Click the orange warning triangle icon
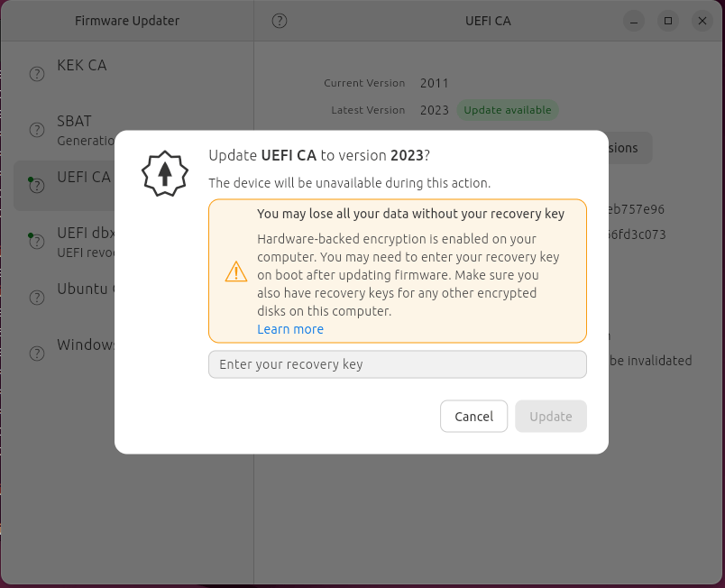The height and width of the screenshot is (588, 725). (x=235, y=271)
